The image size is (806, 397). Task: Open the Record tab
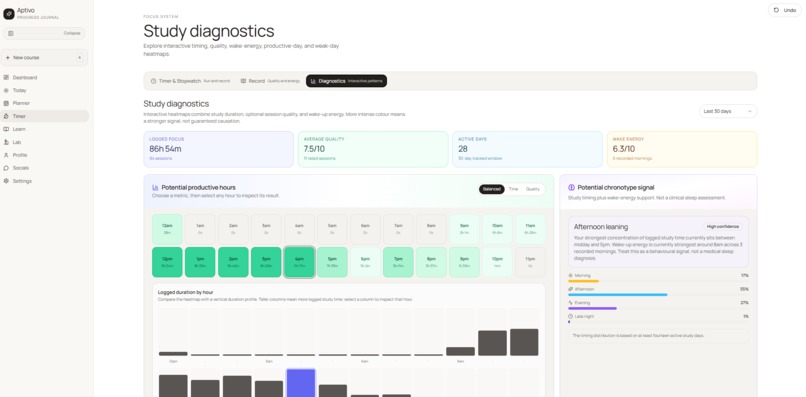270,81
